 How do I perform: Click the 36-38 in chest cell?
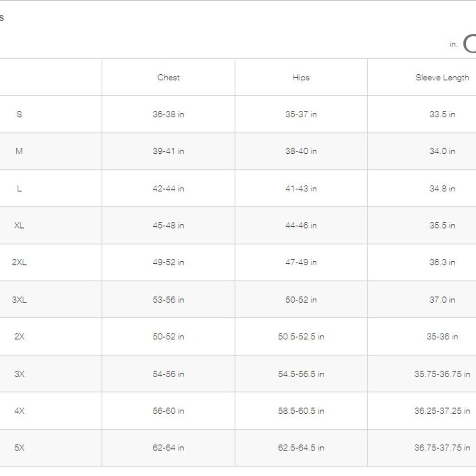pos(169,114)
